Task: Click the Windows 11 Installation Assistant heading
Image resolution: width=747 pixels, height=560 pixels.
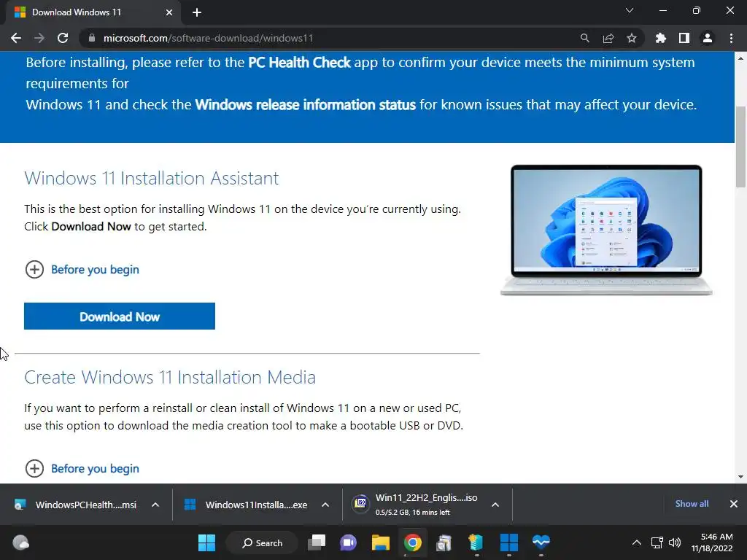Action: click(x=152, y=179)
